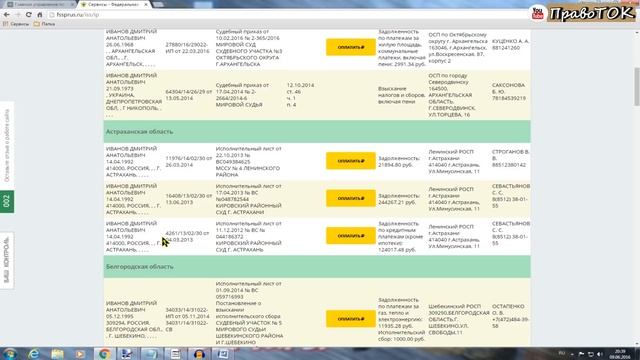Go back with the browser back arrow
This screenshot has width=640, height=360.
7,15
